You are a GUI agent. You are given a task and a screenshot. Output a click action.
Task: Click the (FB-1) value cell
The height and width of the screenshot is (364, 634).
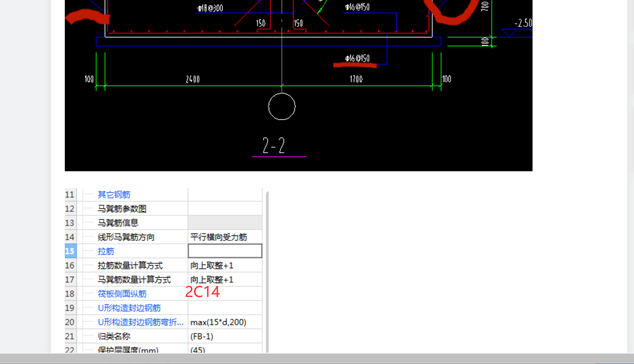pos(225,336)
